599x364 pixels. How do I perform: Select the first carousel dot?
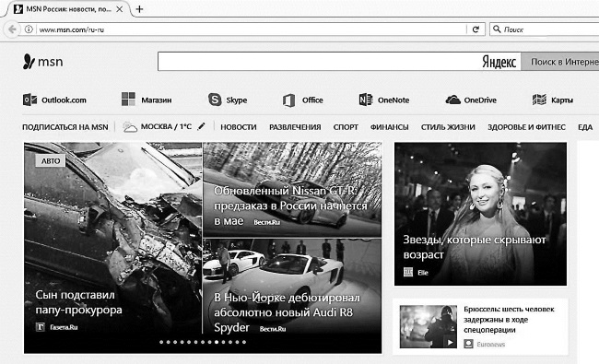coord(161,342)
